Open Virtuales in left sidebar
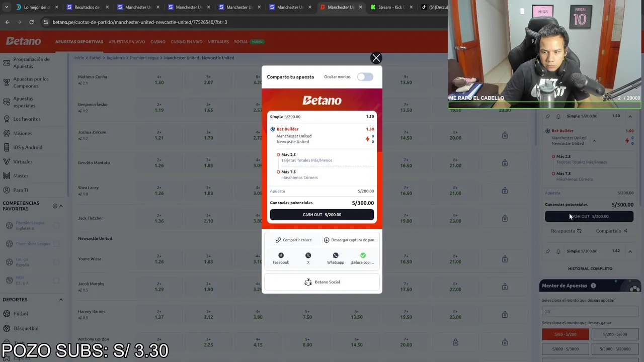This screenshot has width=644, height=362. pyautogui.click(x=23, y=162)
